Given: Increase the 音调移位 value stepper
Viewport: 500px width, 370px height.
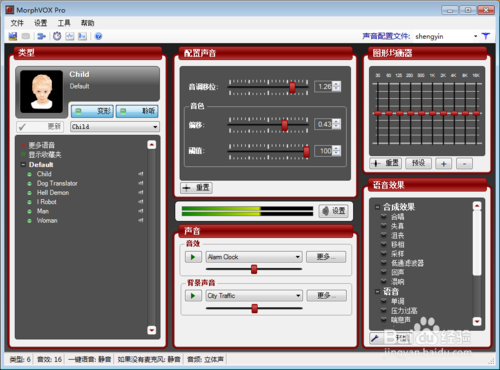Looking at the screenshot, I should (x=336, y=84).
